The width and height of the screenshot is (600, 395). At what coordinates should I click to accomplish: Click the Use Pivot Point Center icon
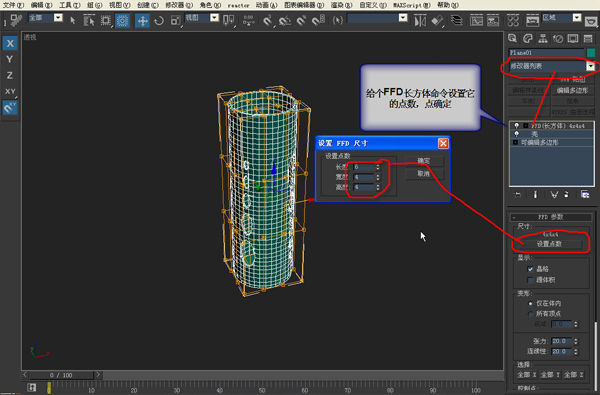pos(228,20)
